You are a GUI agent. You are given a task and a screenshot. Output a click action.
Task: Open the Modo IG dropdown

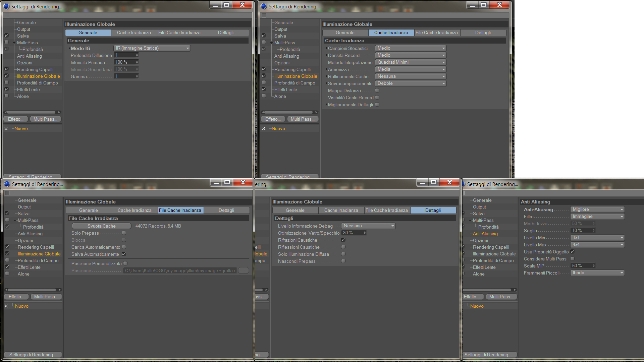pyautogui.click(x=152, y=48)
